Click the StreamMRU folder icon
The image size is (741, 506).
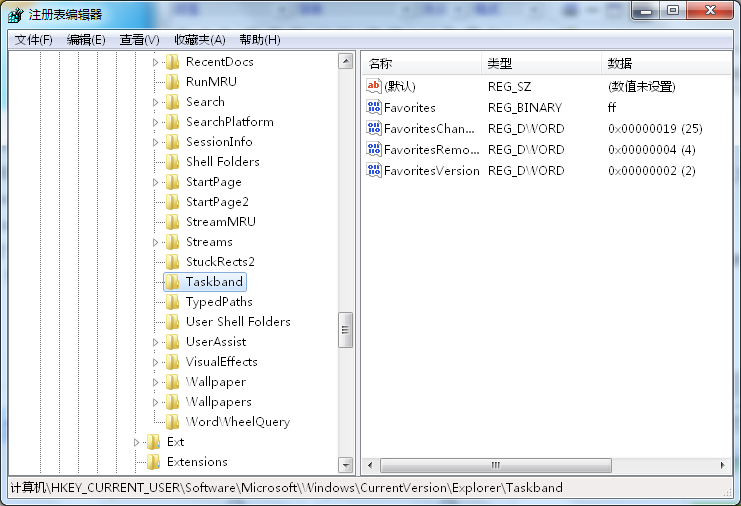click(172, 222)
